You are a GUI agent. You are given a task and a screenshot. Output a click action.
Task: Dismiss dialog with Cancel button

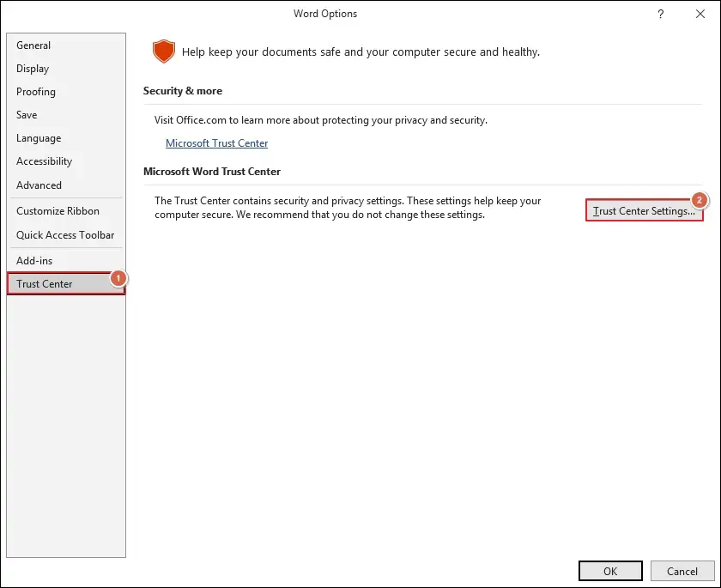coord(682,571)
